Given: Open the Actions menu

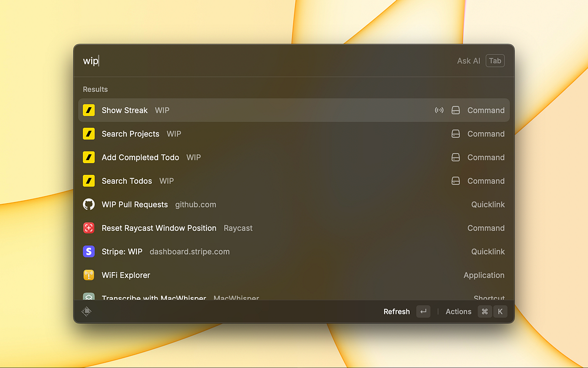Looking at the screenshot, I should (x=458, y=311).
